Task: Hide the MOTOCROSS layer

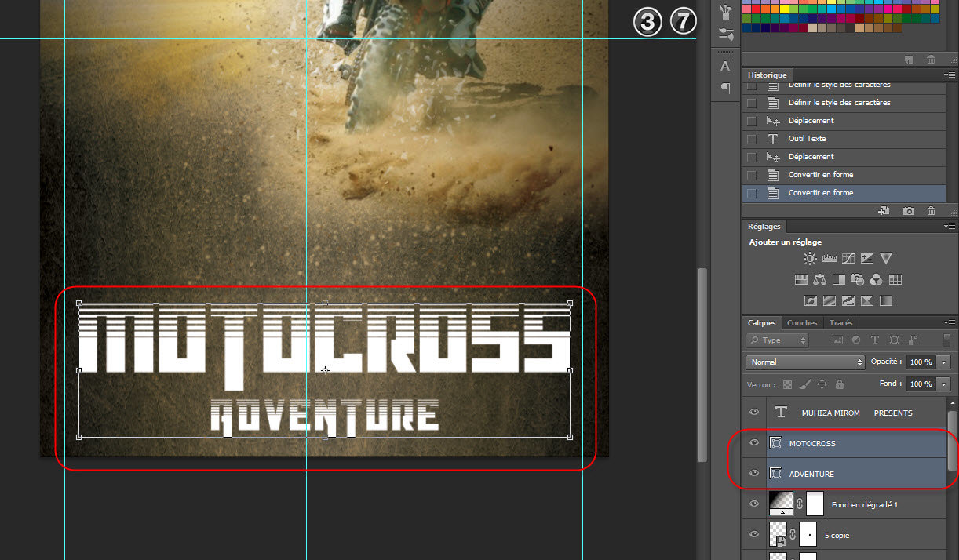Action: point(754,443)
